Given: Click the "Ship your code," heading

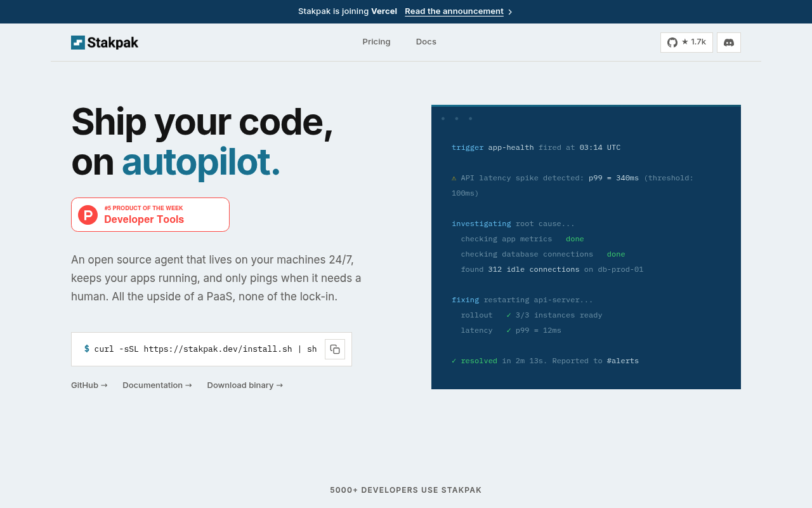Looking at the screenshot, I should [202, 122].
